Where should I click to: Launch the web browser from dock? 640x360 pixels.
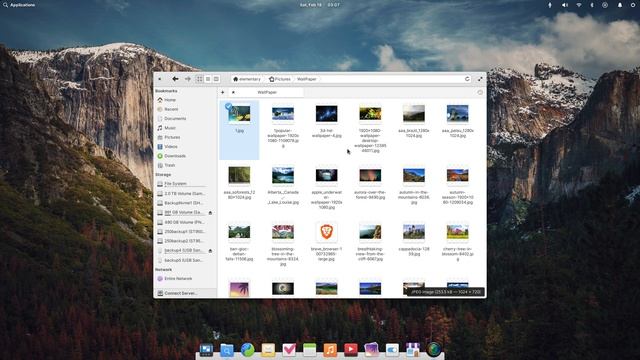tap(247, 350)
